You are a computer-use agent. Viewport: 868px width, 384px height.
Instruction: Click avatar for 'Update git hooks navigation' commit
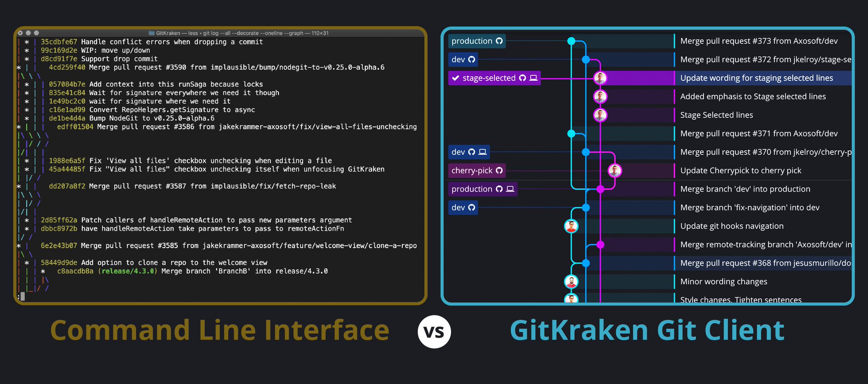coord(571,226)
